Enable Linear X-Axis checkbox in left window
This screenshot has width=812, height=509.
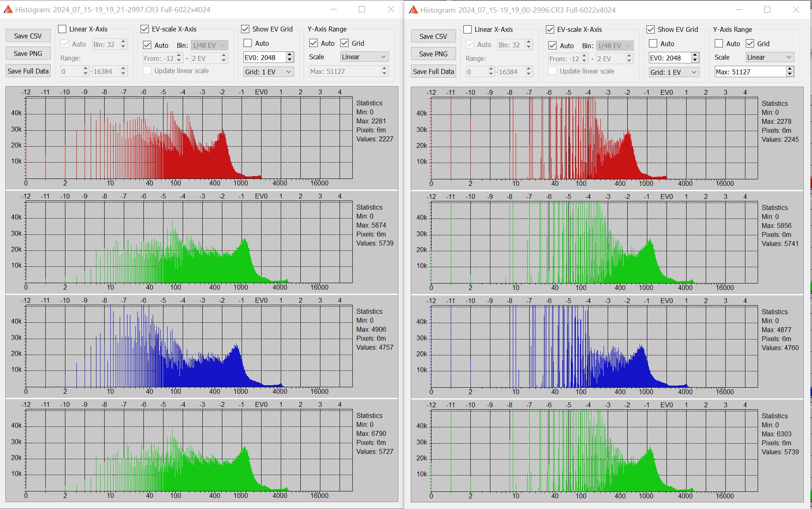pyautogui.click(x=63, y=29)
